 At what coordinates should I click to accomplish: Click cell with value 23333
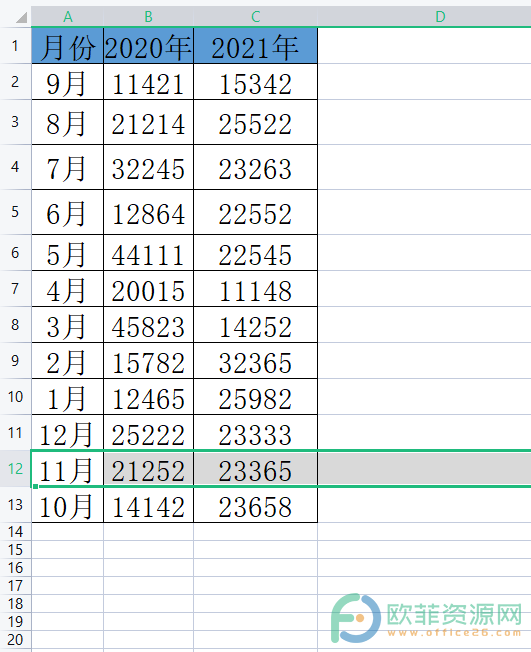tap(255, 432)
